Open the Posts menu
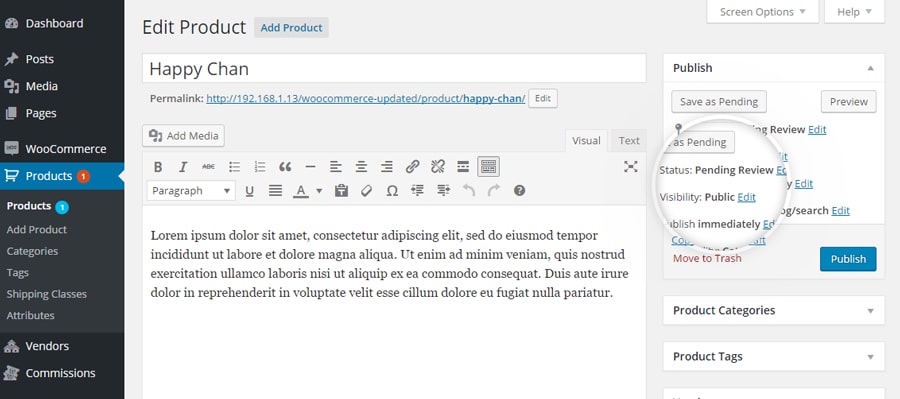Viewport: 900px width, 399px height. tap(62, 59)
